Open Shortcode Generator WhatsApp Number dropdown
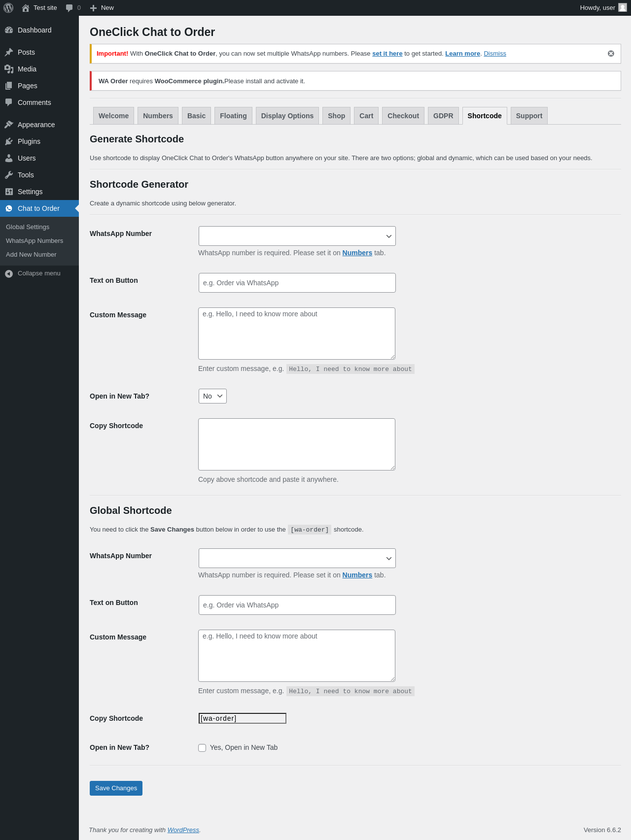The image size is (631, 840). click(x=297, y=236)
